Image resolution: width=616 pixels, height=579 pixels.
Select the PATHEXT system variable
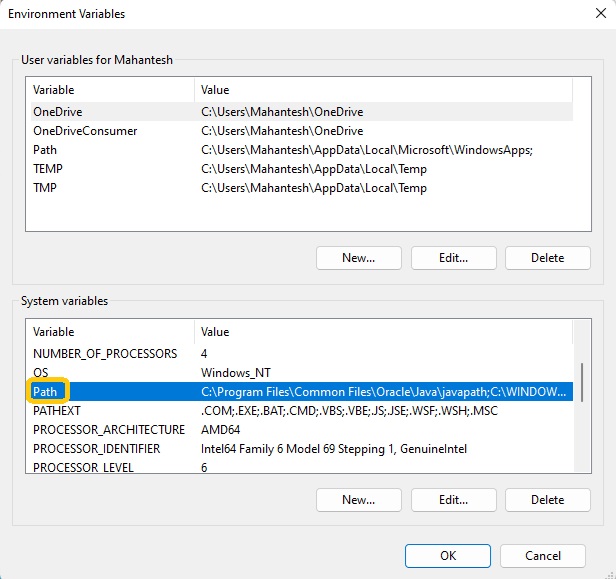[302, 410]
